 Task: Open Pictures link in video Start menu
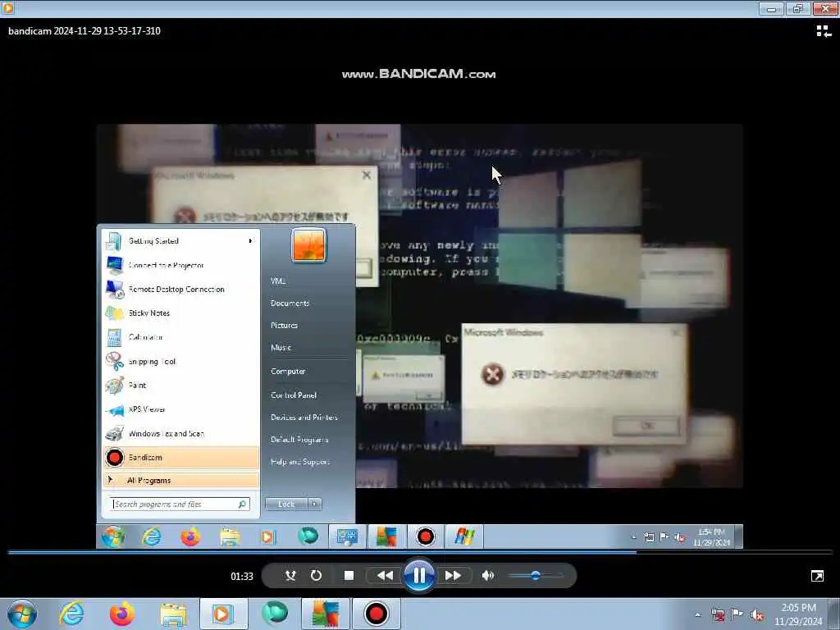pyautogui.click(x=284, y=326)
